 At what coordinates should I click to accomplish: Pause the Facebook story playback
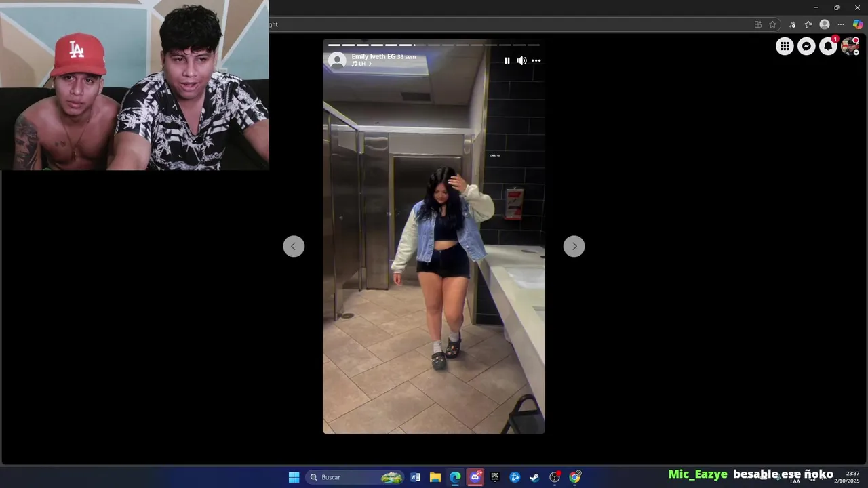507,60
